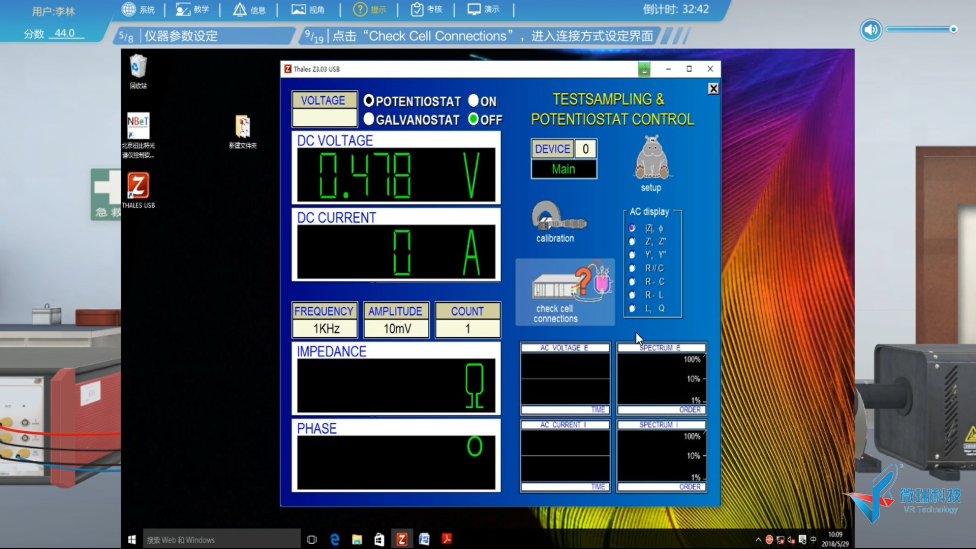Viewport: 976px width, 549px height.
Task: Adjust the volume slider handle
Action: 953,29
